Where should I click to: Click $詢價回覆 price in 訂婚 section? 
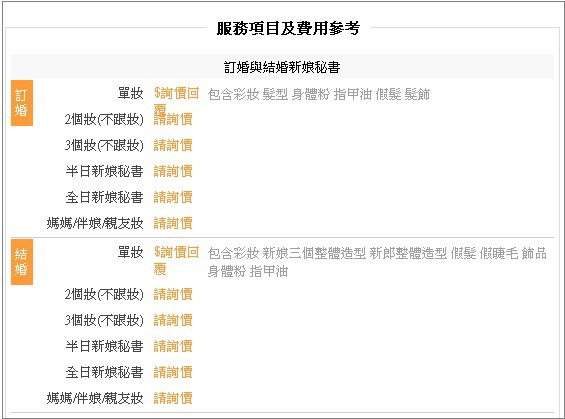176,101
